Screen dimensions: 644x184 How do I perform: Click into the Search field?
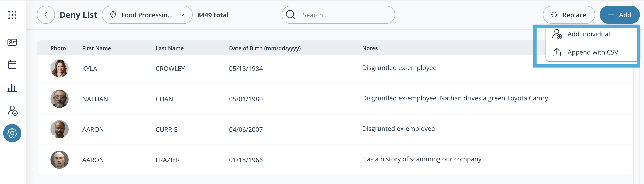pos(345,15)
